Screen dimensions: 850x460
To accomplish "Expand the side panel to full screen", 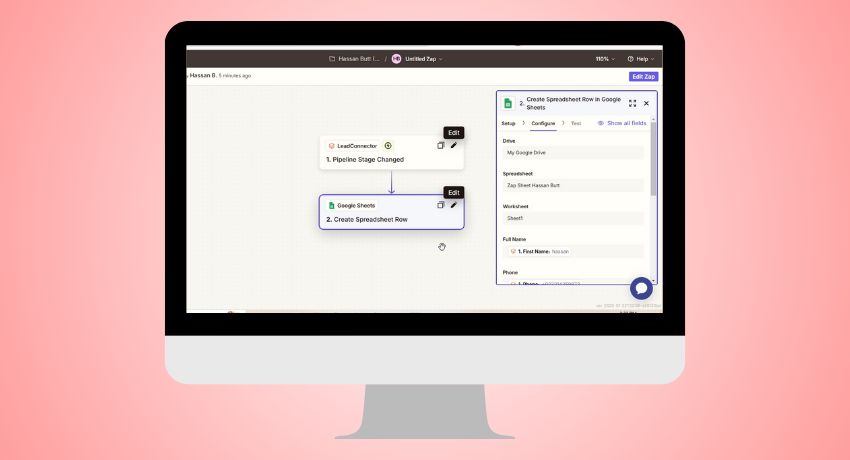I will [x=632, y=103].
